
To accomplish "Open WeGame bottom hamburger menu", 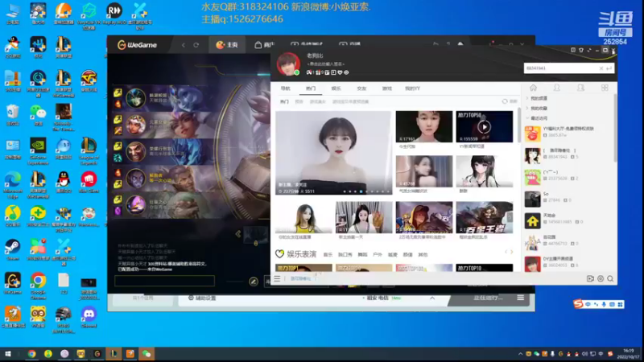I will (520, 298).
